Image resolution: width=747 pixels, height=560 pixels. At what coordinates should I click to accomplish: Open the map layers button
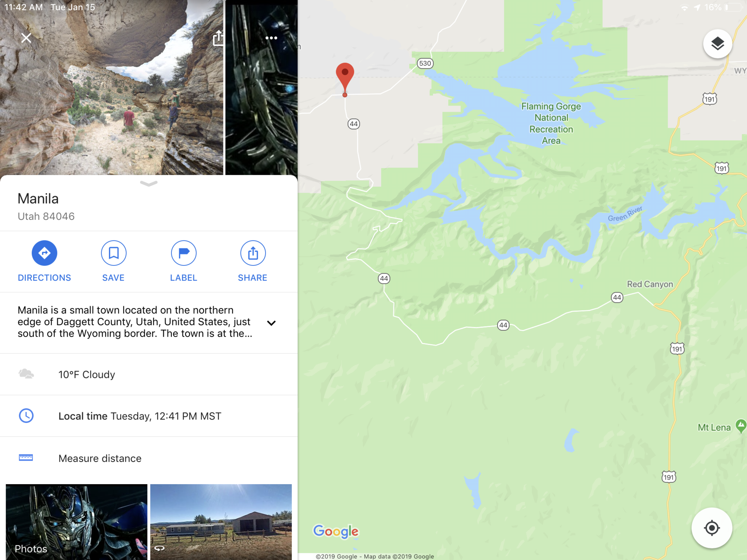[717, 44]
